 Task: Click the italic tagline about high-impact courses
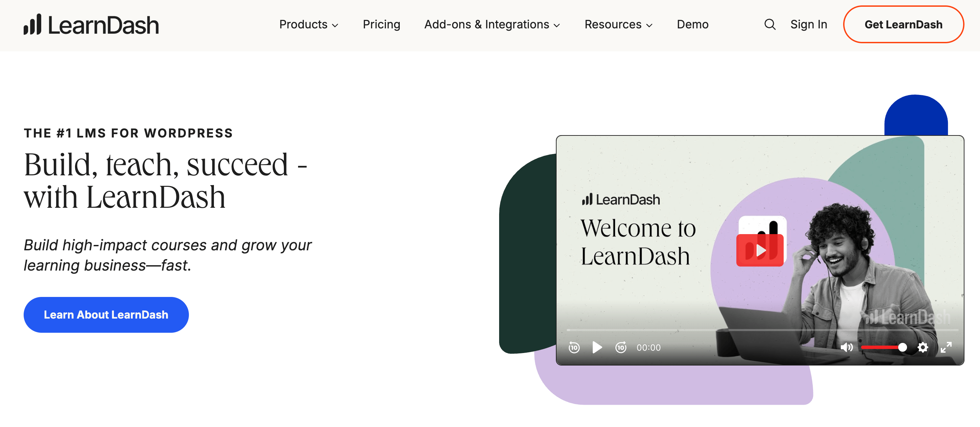[x=167, y=255]
